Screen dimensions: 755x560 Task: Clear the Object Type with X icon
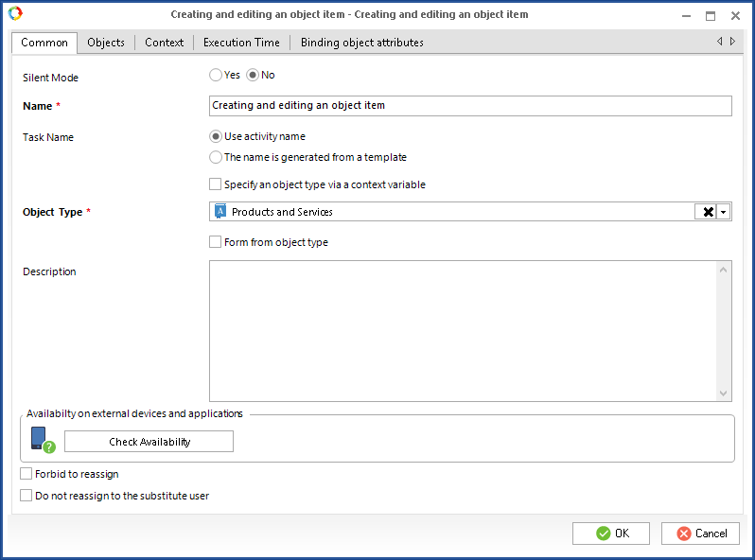click(x=707, y=212)
